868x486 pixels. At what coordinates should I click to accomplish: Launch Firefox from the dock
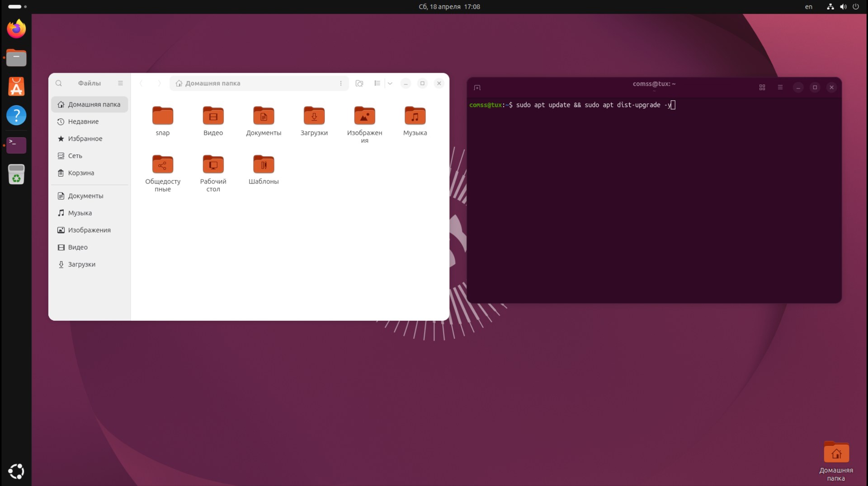(16, 28)
